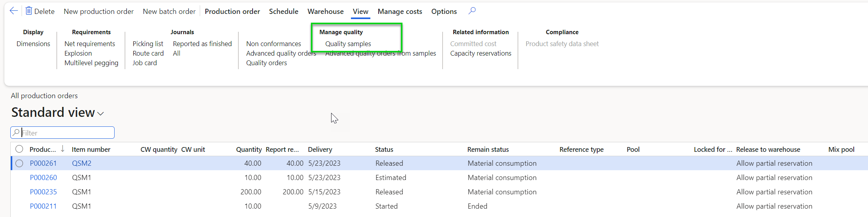Open the Picking list journal
This screenshot has width=868, height=217.
(148, 44)
